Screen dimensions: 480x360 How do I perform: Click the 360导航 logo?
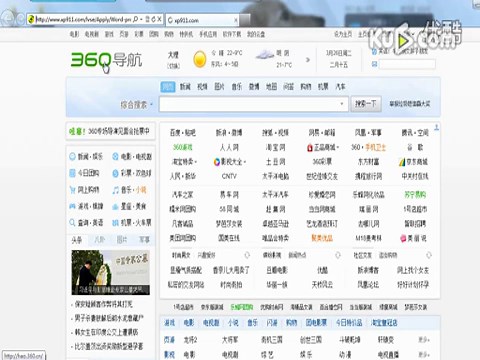pyautogui.click(x=106, y=60)
